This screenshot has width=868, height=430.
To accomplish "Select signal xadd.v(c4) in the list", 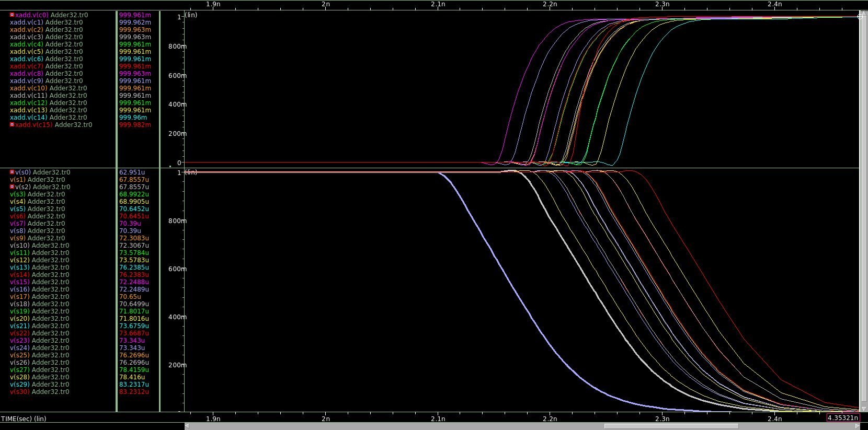I will (x=46, y=44).
